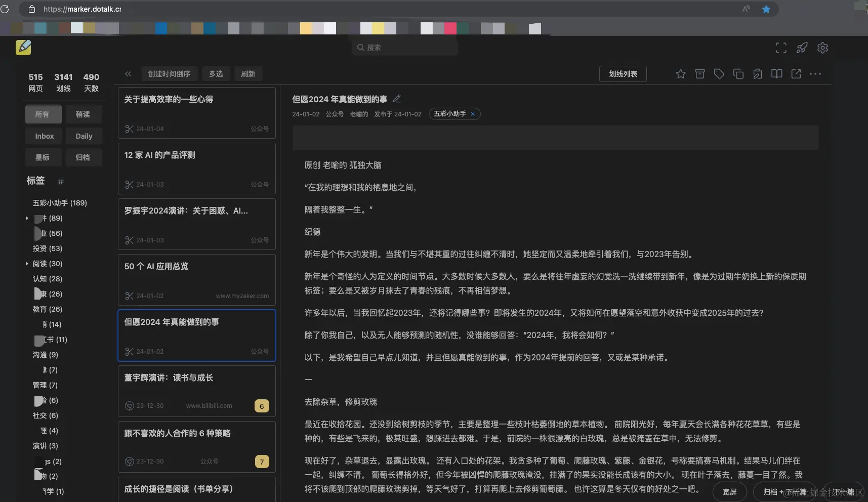Screen dimensions: 868x502
Task: Enter fullscreen mode with the expand icon
Action: pyautogui.click(x=781, y=48)
